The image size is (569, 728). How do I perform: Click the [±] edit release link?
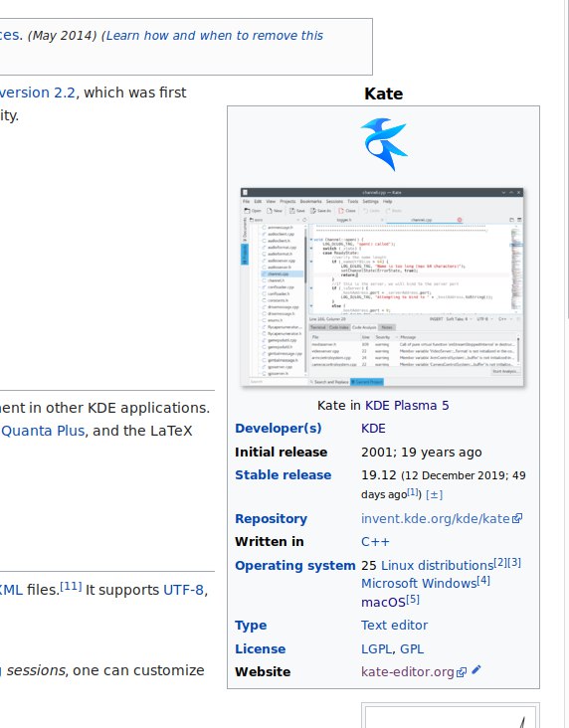click(x=434, y=494)
